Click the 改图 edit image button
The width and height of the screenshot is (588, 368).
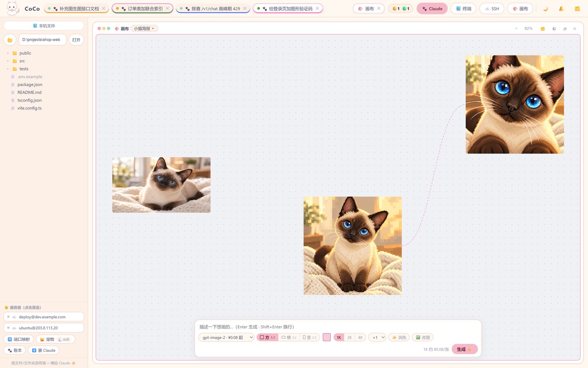click(423, 337)
